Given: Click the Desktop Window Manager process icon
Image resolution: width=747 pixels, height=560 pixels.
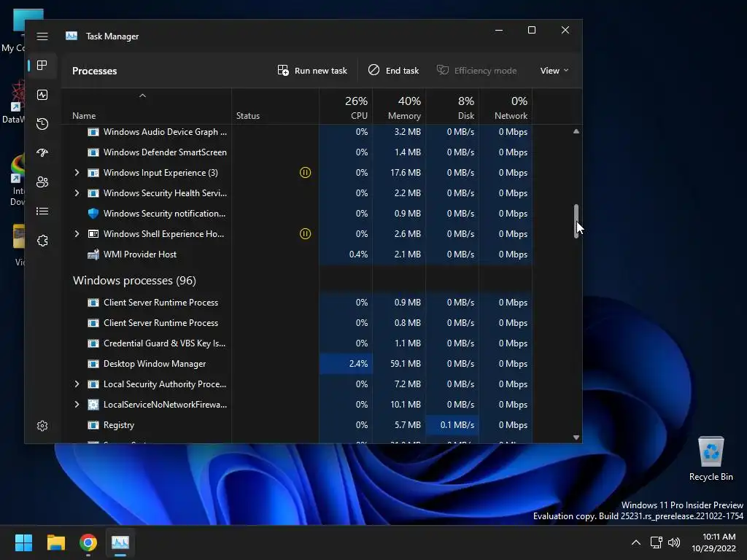Looking at the screenshot, I should pyautogui.click(x=93, y=364).
